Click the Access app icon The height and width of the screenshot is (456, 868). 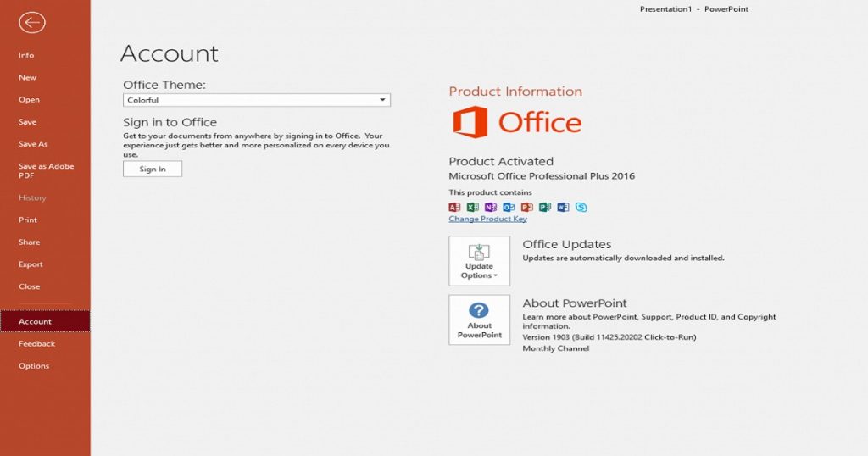454,207
